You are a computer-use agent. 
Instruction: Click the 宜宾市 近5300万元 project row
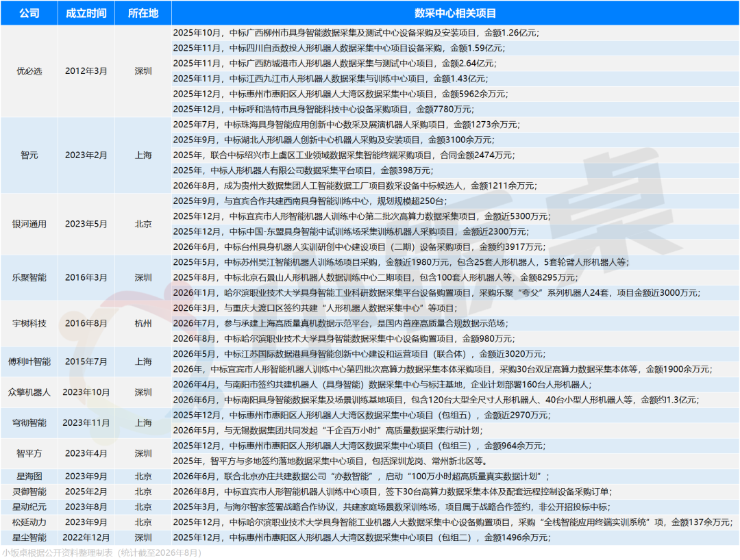coord(456,216)
